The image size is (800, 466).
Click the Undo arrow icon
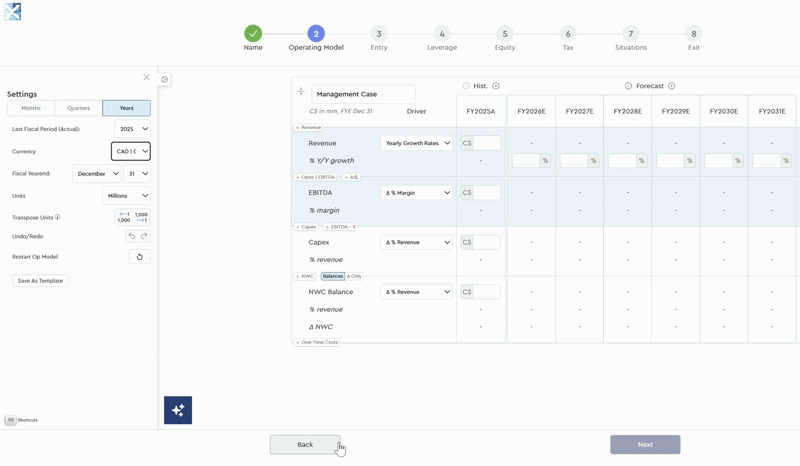click(131, 236)
